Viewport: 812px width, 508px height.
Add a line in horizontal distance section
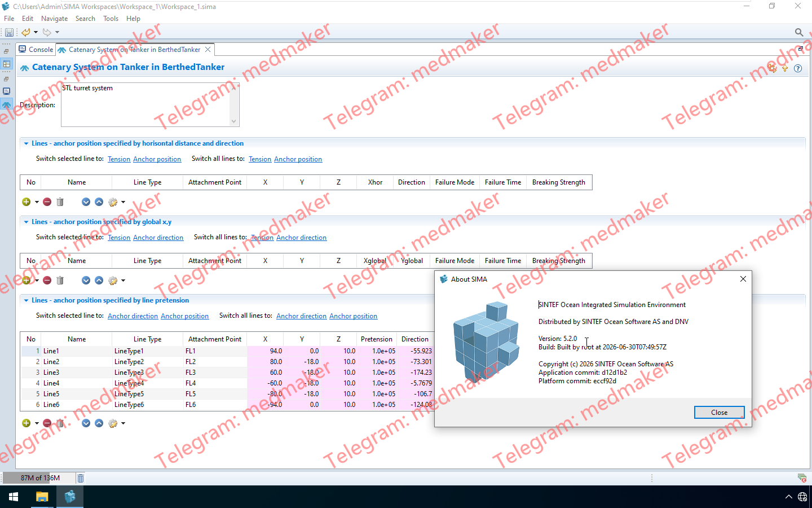(x=26, y=202)
